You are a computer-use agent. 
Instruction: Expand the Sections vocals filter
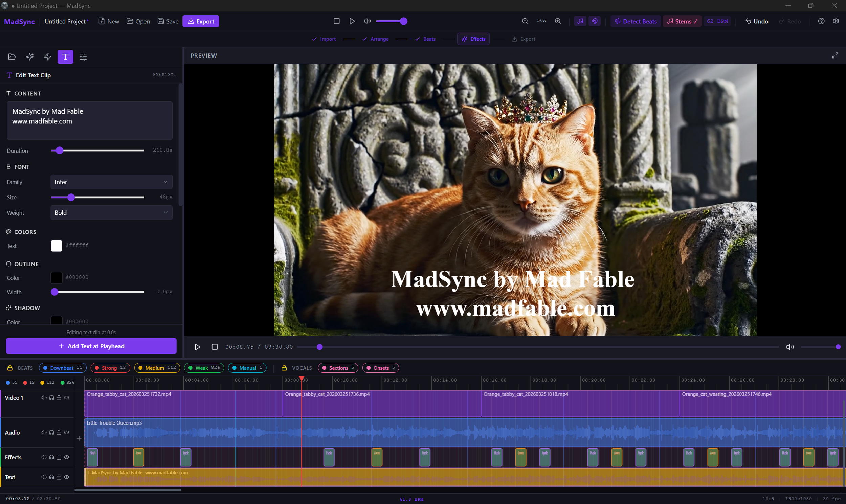(x=338, y=368)
